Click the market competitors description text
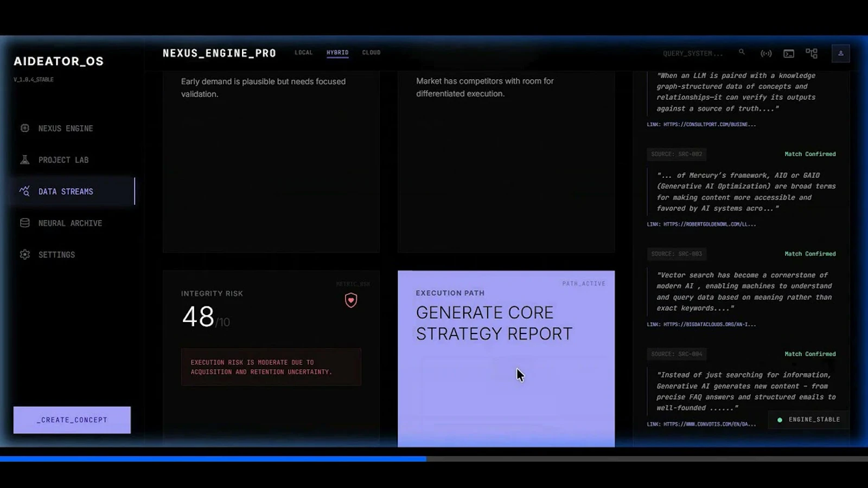This screenshot has width=868, height=488. click(x=485, y=87)
